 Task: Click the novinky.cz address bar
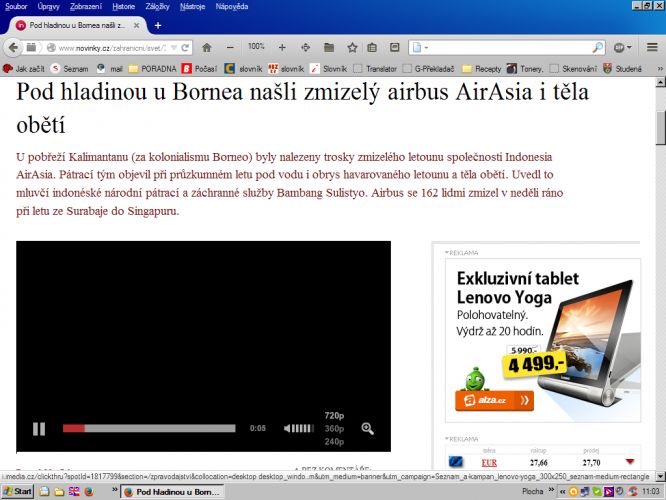(112, 48)
